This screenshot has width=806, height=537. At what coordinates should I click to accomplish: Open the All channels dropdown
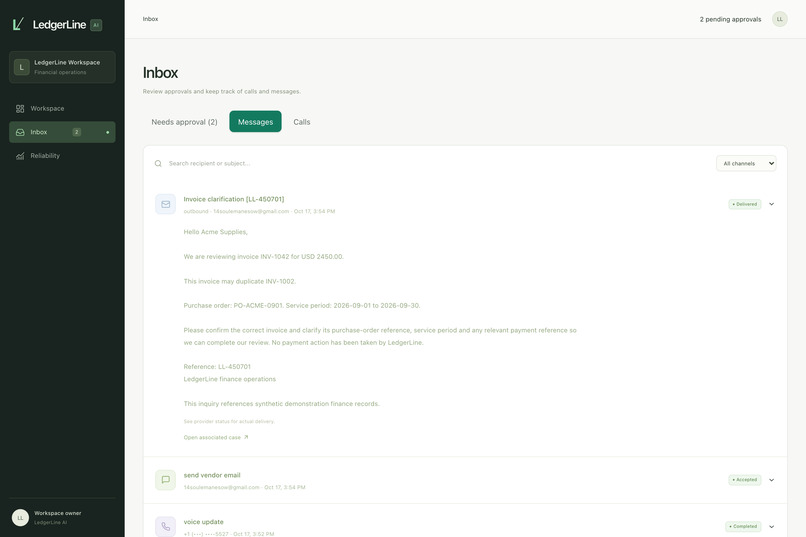coord(746,163)
